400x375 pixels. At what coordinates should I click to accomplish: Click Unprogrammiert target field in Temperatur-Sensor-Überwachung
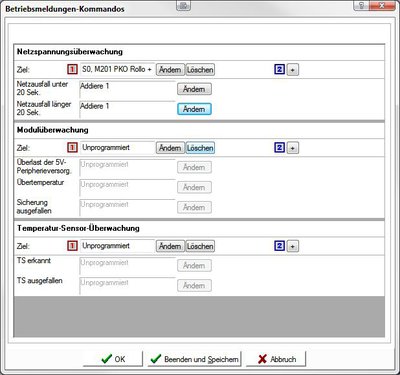pos(117,246)
